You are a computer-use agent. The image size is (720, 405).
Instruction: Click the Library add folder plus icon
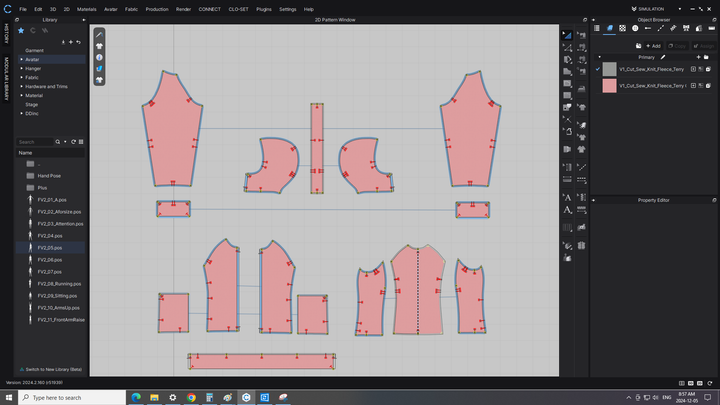71,42
